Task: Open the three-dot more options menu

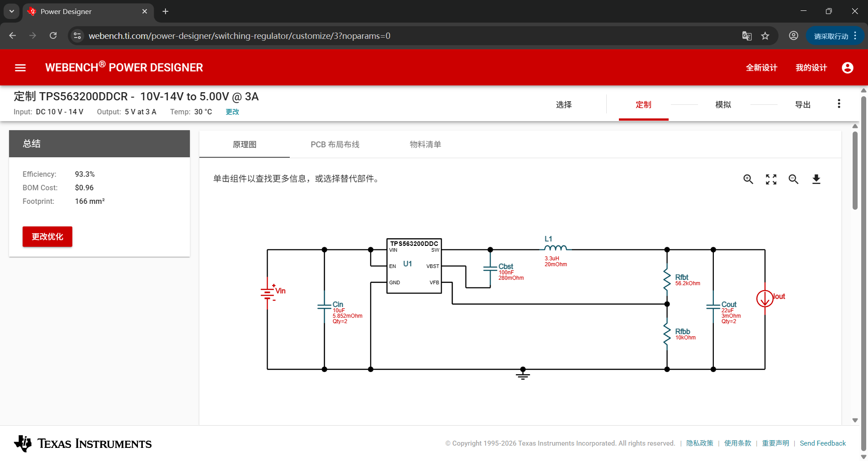Action: [839, 104]
